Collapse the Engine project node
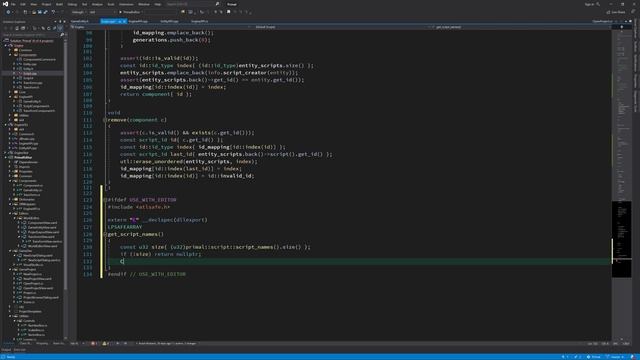This screenshot has height=360, width=640. coord(6,45)
